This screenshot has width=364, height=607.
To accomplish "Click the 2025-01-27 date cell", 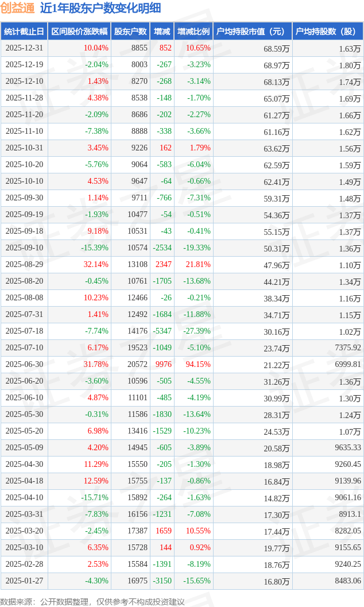I will [x=25, y=581].
